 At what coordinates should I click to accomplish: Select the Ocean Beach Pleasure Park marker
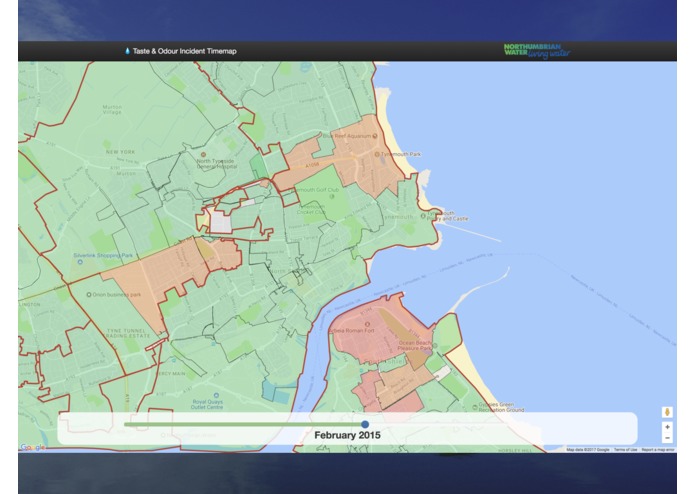[x=434, y=346]
